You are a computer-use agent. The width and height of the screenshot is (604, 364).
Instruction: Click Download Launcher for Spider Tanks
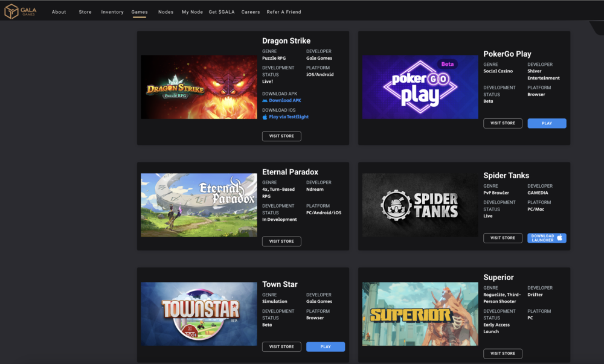coord(547,238)
